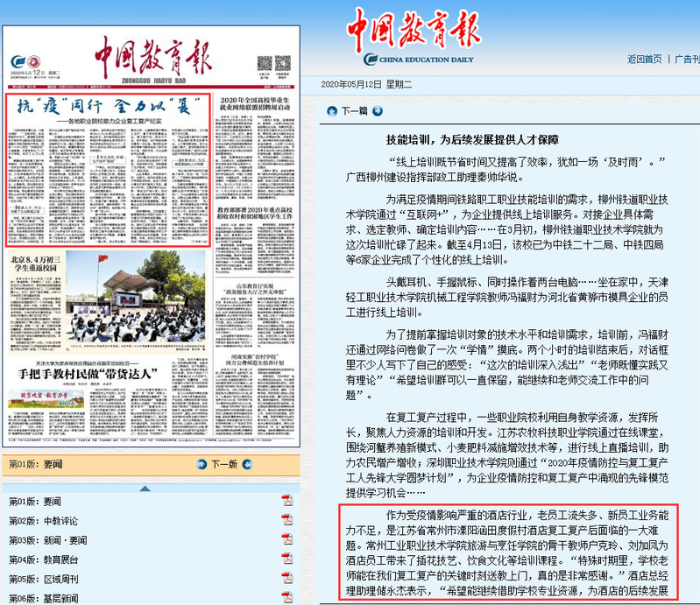Click the large red 中国教育报 header logo
The height and width of the screenshot is (605, 700).
point(414,28)
